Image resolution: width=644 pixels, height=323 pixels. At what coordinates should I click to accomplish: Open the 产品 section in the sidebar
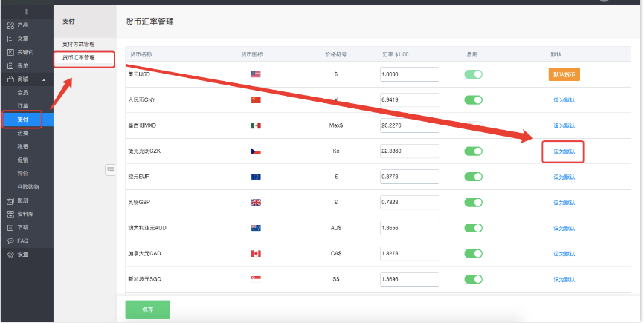22,25
